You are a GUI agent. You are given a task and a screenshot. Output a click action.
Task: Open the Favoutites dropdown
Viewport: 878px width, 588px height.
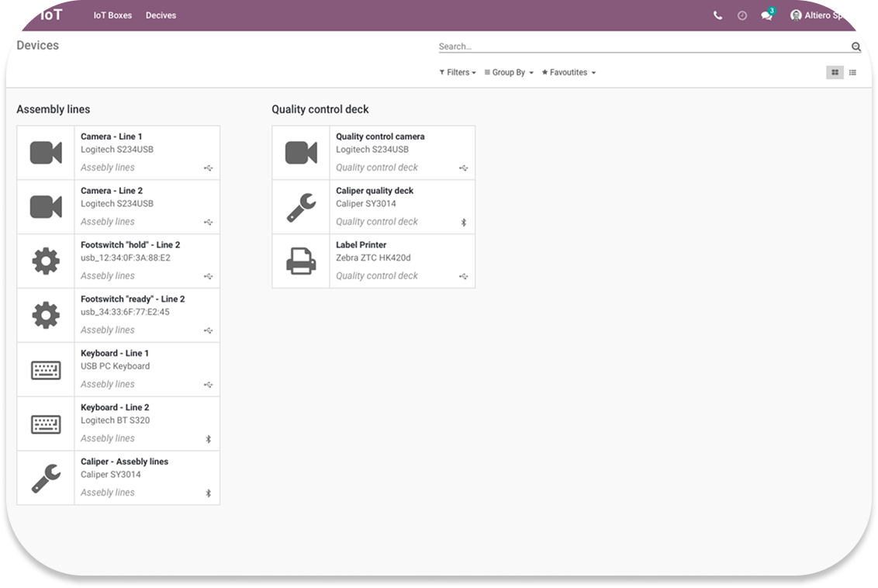569,72
